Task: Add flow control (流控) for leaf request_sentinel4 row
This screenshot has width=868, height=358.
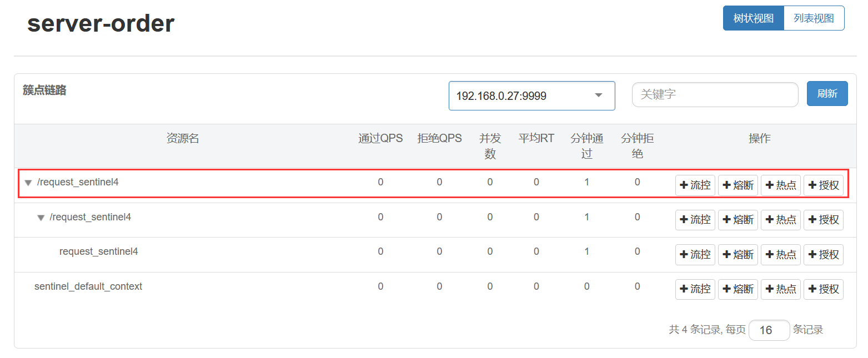Action: click(x=695, y=255)
